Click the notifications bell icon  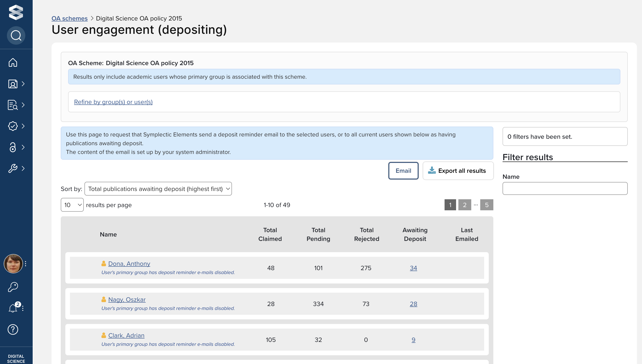point(13,308)
